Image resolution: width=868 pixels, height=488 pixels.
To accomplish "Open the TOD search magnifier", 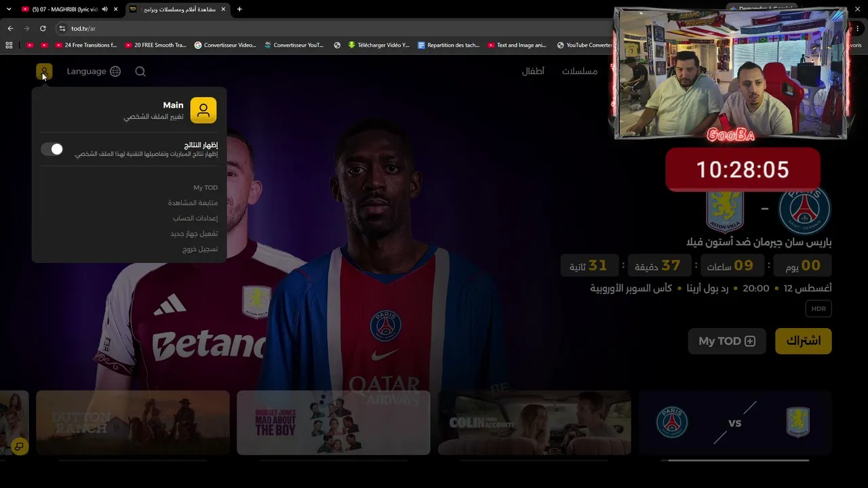I will (140, 71).
